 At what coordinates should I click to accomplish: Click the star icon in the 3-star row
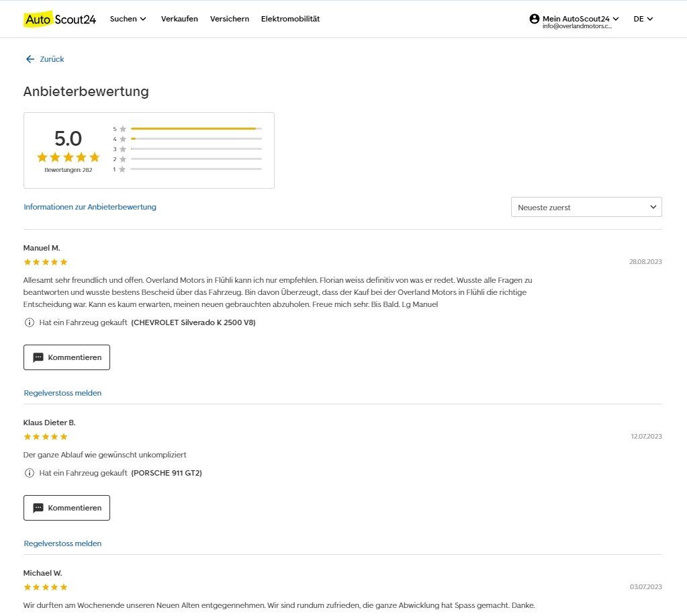tap(123, 149)
